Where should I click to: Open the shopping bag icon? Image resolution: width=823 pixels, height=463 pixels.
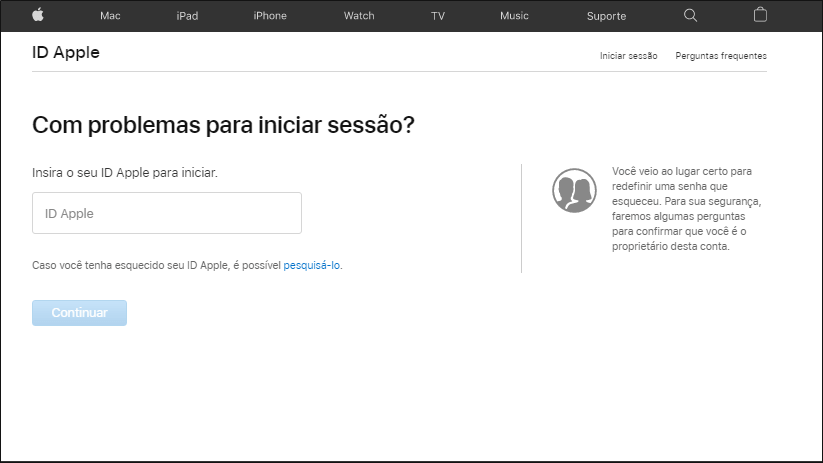(x=760, y=15)
